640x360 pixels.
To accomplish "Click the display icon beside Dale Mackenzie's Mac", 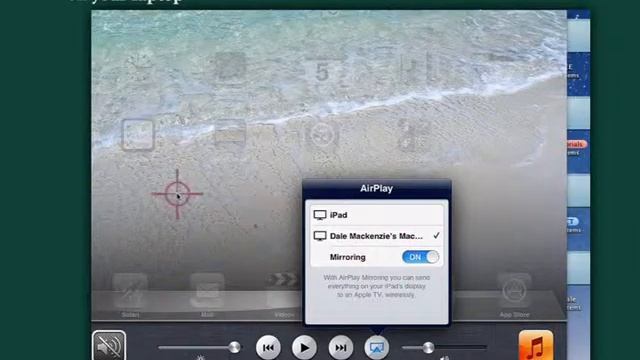I will (x=320, y=236).
